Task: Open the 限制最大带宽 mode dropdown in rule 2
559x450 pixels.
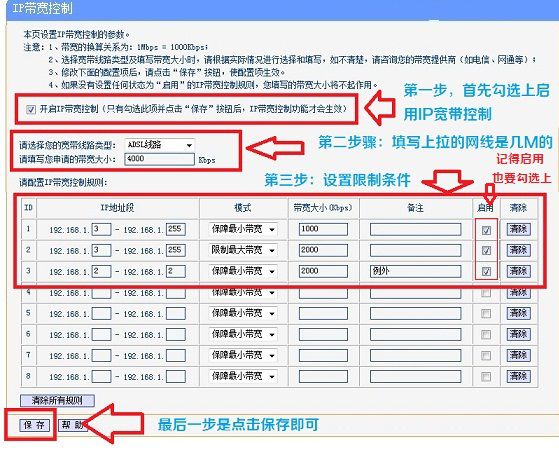Action: click(x=243, y=250)
